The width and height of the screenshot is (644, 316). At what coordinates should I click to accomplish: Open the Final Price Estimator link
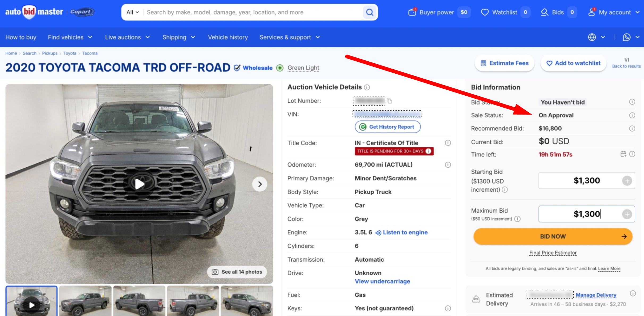click(x=553, y=253)
